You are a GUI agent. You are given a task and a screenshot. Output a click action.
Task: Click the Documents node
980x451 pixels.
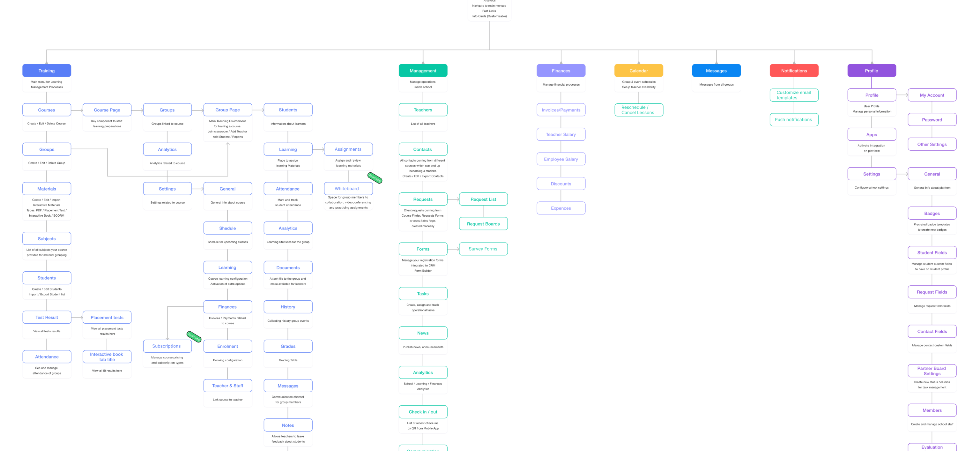(x=288, y=267)
